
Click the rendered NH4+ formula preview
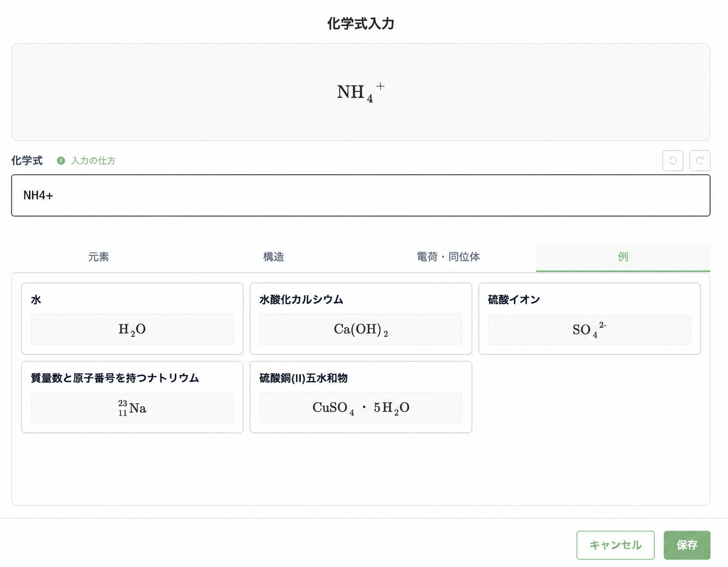coord(361,92)
